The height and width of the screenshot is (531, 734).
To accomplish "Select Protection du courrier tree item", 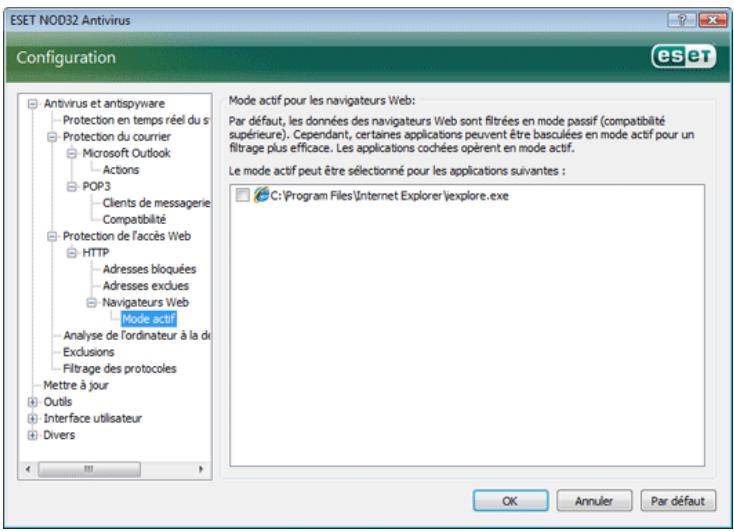I will click(x=117, y=137).
